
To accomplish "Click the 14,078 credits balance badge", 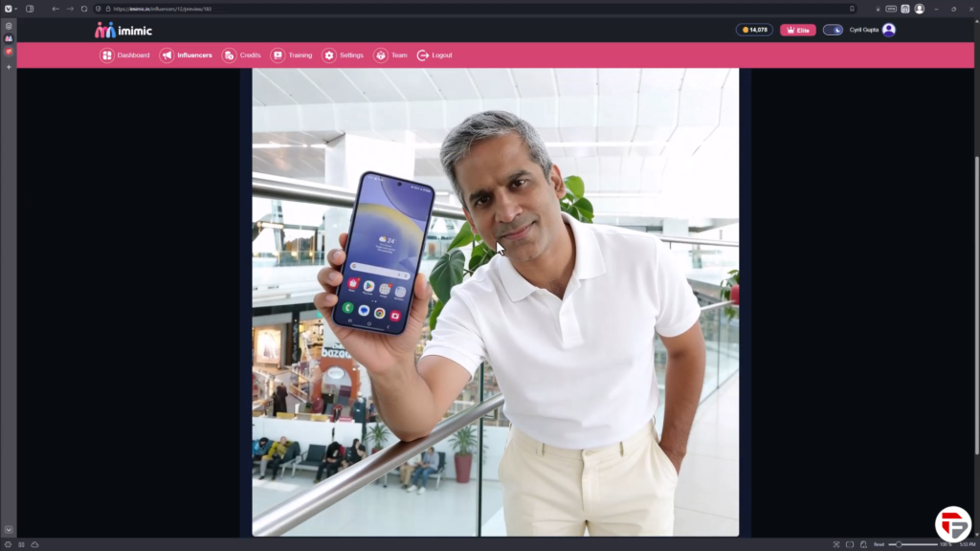I will (754, 30).
